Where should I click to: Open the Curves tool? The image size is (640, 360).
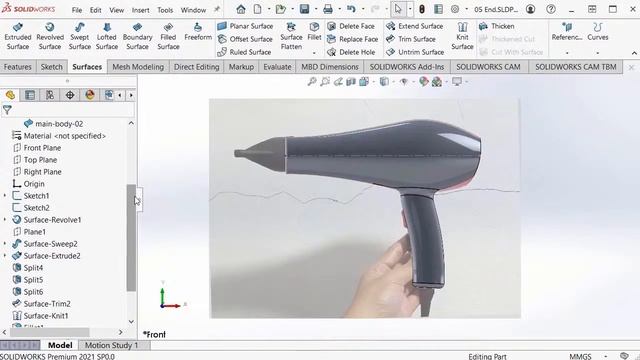coord(598,32)
